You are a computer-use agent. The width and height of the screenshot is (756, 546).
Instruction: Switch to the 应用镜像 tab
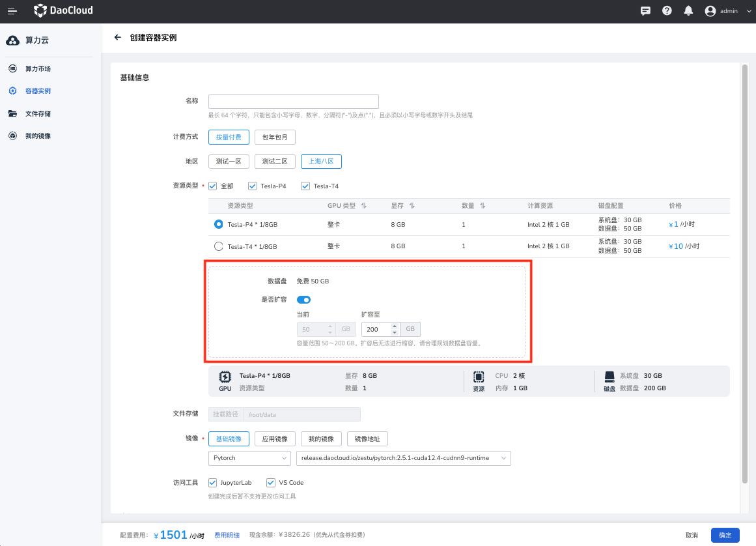coord(275,438)
